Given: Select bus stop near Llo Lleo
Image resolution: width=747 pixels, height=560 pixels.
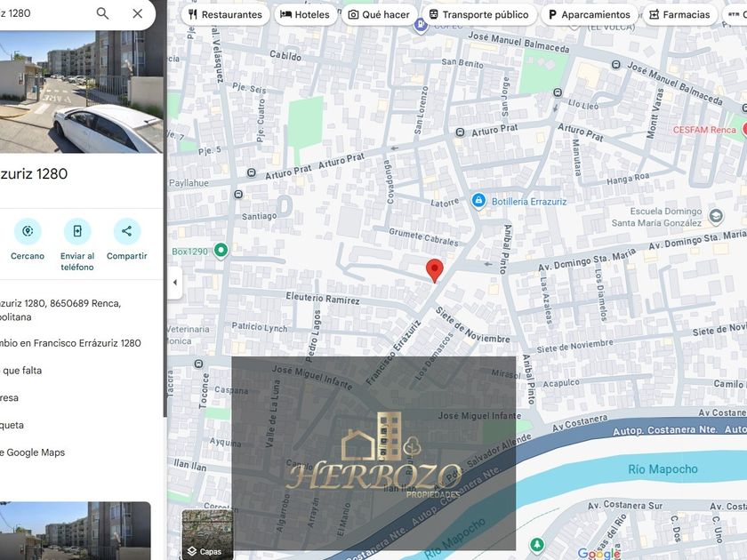Looking at the screenshot, I should point(558,92).
